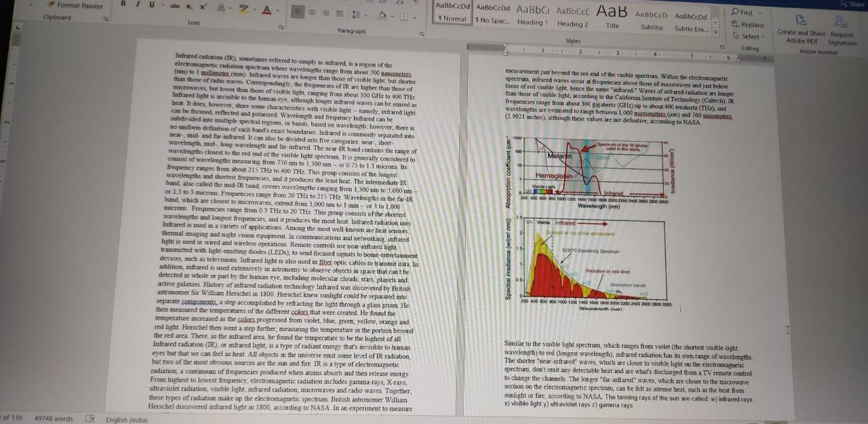Open the Styles pane dialog launcher
The image size is (868, 424).
[x=723, y=46]
